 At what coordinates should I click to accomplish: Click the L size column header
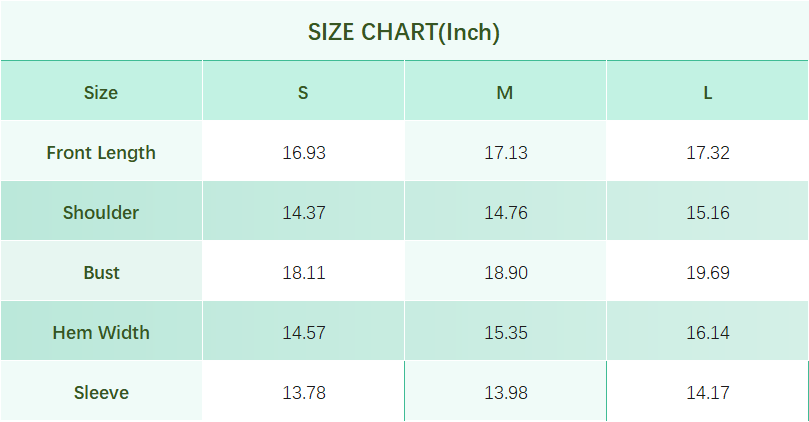(707, 93)
